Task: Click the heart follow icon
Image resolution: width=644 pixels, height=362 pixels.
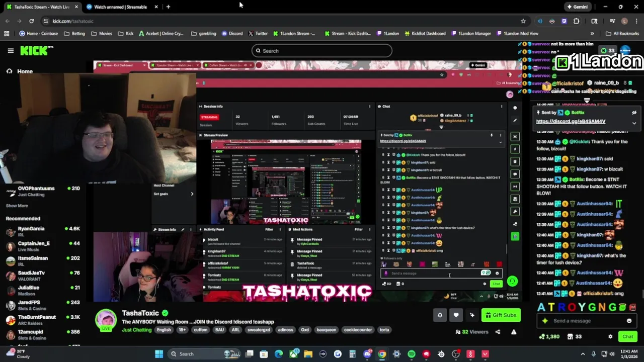Action: tap(456, 315)
